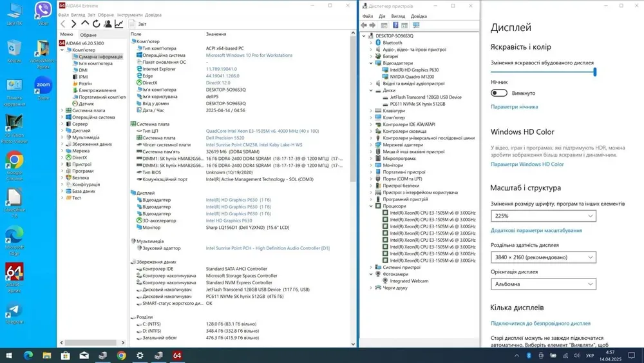Click the AIDA64 back navigation arrow
This screenshot has height=363, width=644.
pyautogui.click(x=63, y=24)
